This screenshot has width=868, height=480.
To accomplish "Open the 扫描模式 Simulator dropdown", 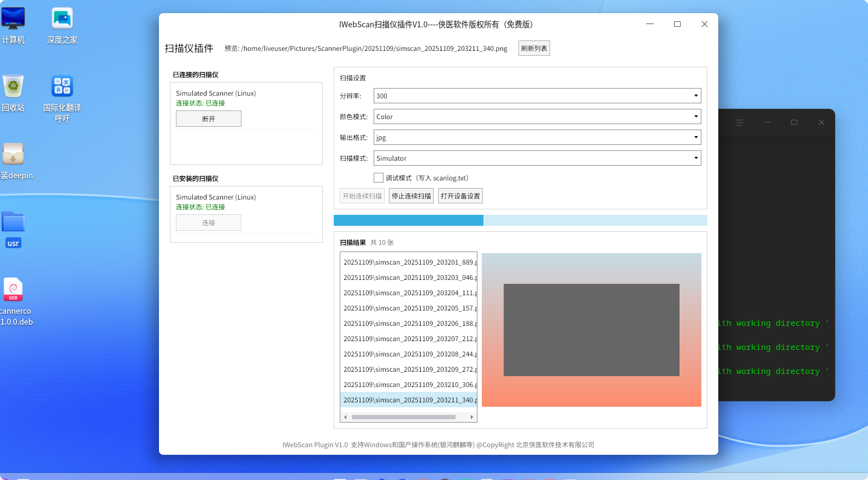I will [537, 159].
